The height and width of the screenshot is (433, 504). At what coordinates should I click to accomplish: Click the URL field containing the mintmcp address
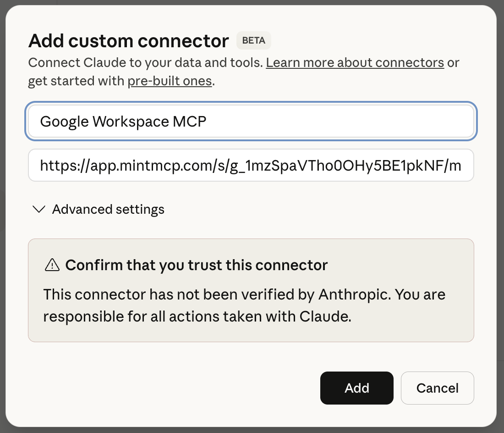[x=251, y=165]
